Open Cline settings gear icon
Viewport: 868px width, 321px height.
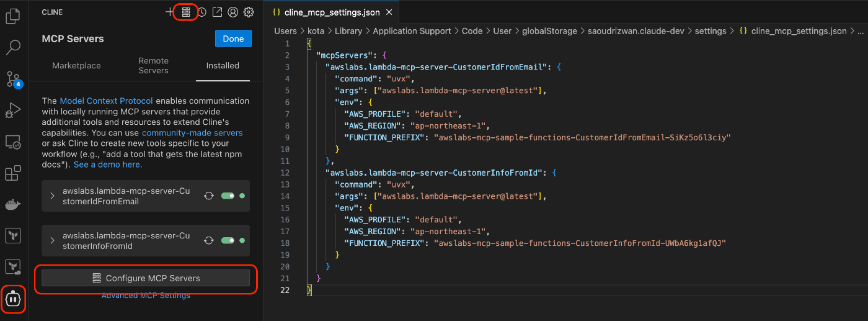pyautogui.click(x=249, y=12)
